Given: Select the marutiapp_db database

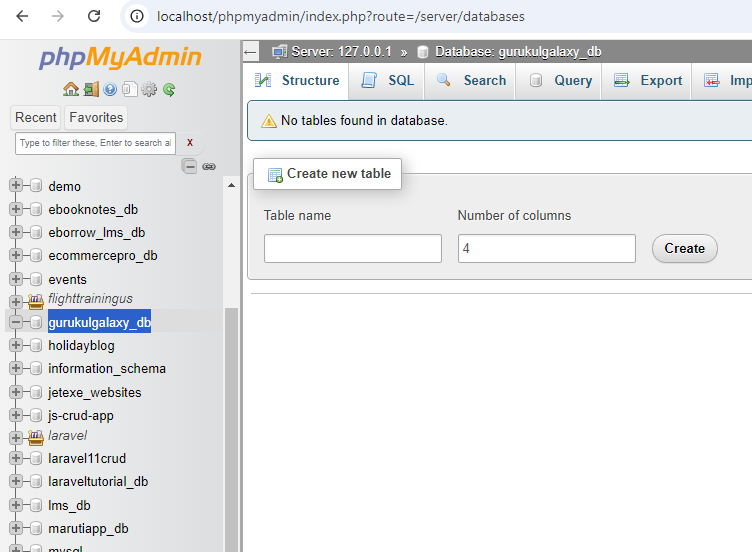Looking at the screenshot, I should click(88, 529).
